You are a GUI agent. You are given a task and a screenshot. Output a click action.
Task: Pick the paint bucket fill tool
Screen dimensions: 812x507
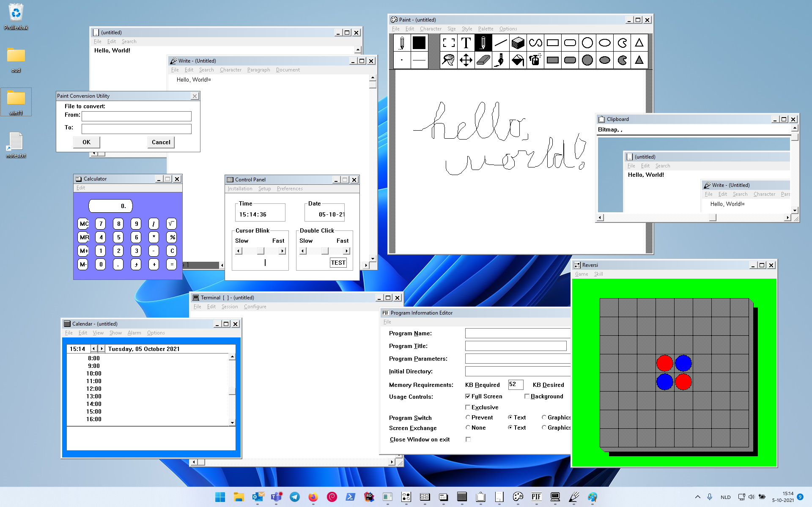518,60
